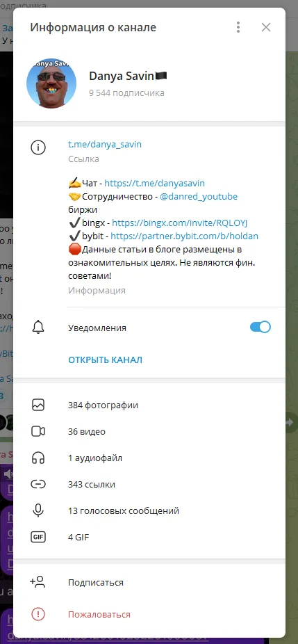
Task: Click the GIF icon
Action: 38,537
